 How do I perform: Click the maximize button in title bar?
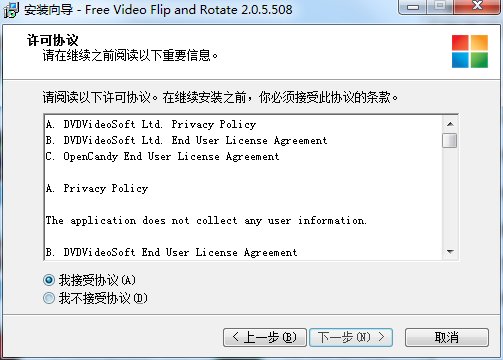440,7
